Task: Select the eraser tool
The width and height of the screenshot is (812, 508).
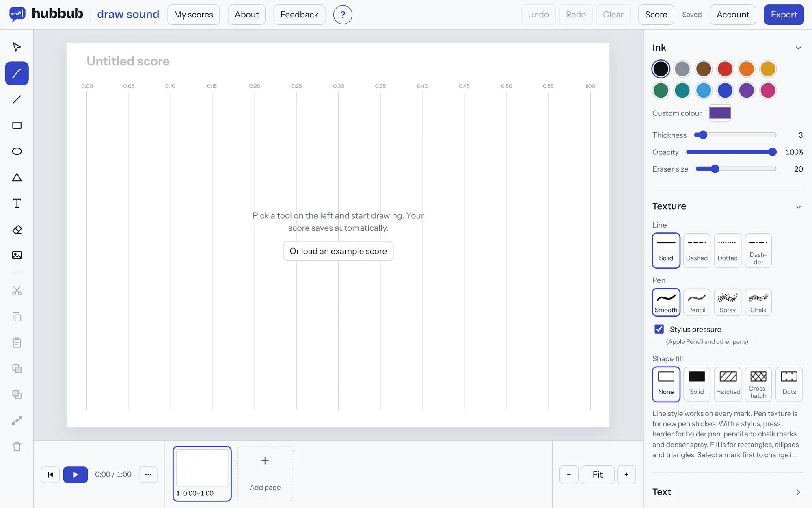Action: (x=17, y=229)
